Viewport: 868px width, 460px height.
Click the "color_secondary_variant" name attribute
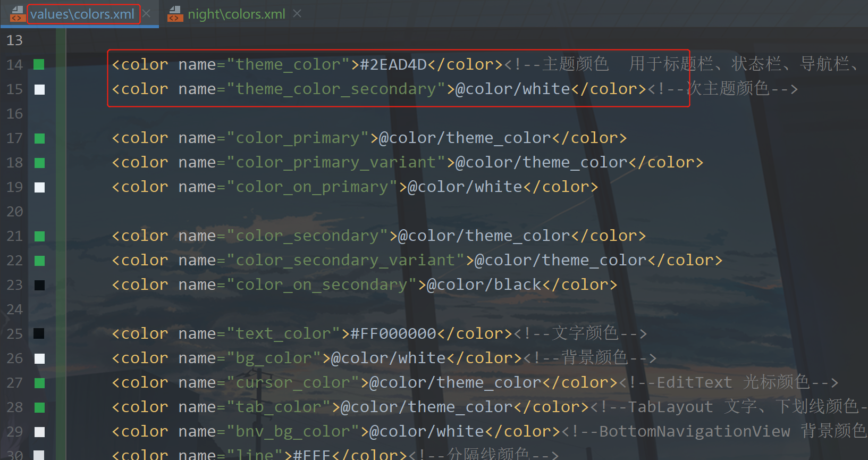click(346, 261)
